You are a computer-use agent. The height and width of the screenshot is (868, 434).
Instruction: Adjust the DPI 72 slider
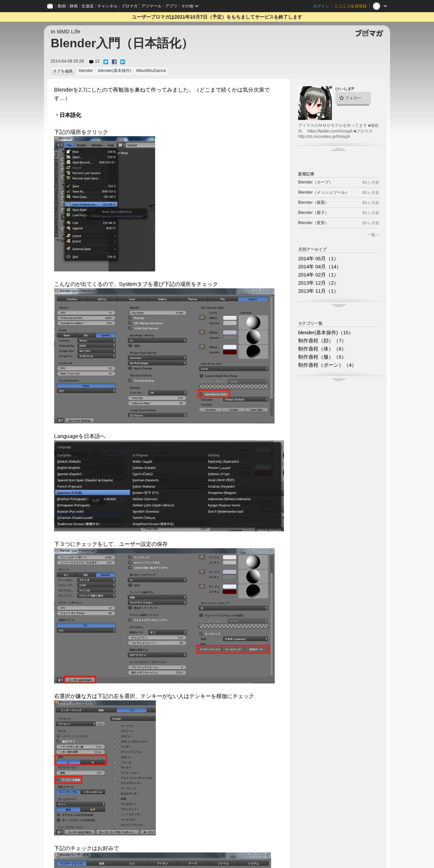point(86,313)
